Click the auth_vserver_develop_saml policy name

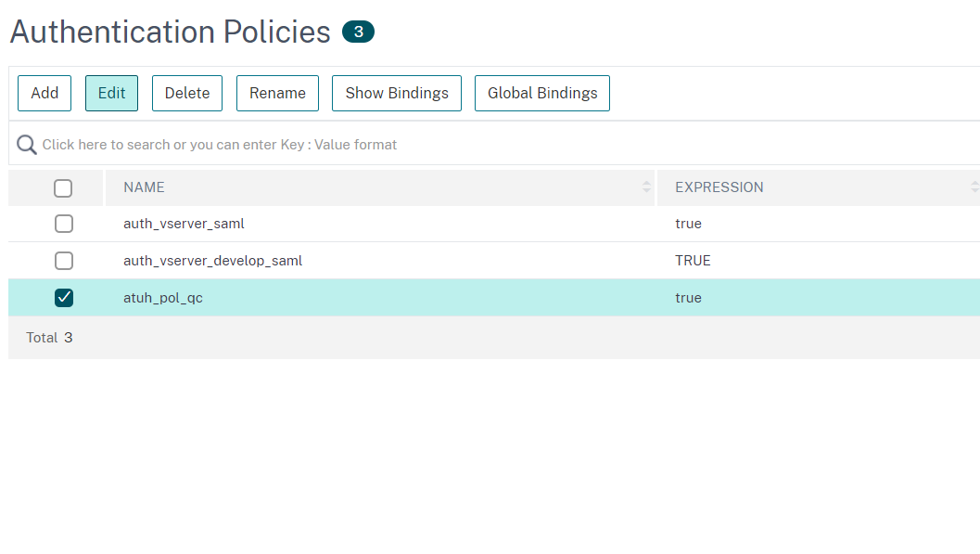click(x=212, y=261)
